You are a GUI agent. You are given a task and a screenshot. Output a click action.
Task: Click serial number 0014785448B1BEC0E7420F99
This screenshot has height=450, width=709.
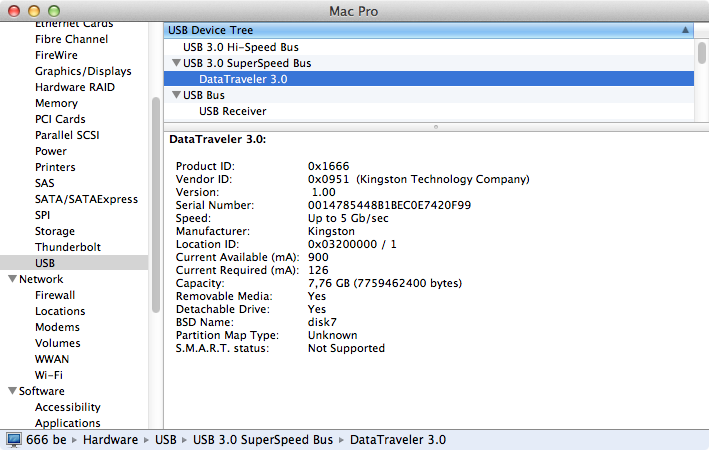click(389, 205)
